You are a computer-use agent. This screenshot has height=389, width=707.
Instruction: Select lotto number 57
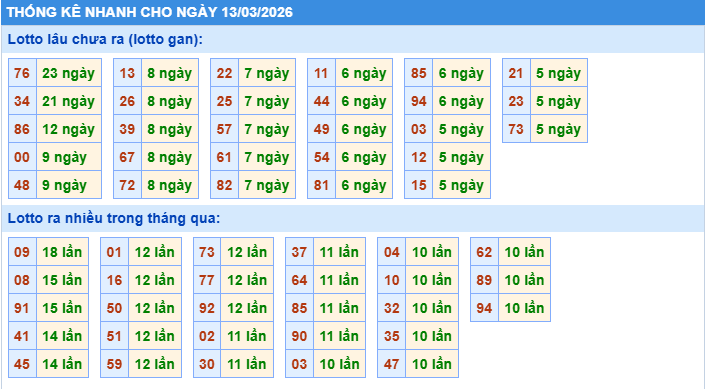click(x=224, y=129)
